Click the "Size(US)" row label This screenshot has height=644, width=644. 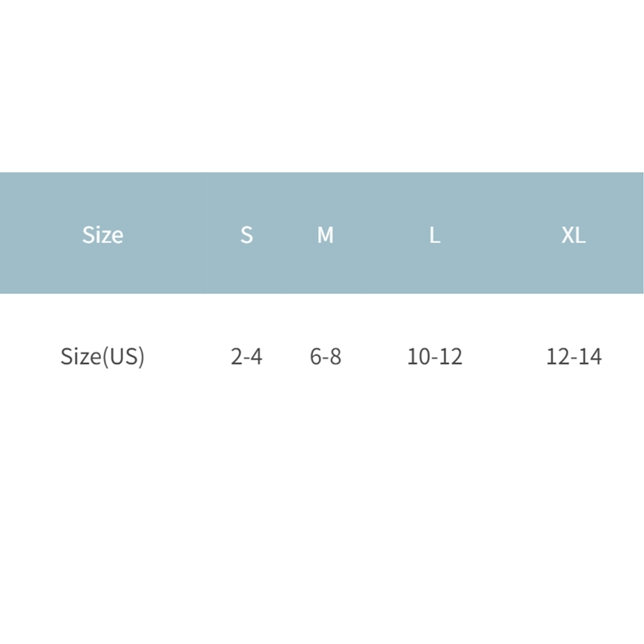pyautogui.click(x=102, y=356)
